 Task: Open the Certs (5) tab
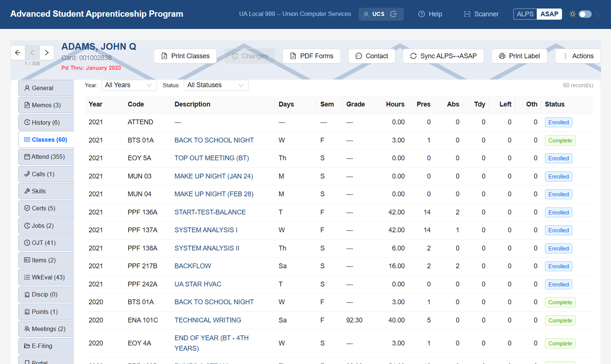[46, 209]
